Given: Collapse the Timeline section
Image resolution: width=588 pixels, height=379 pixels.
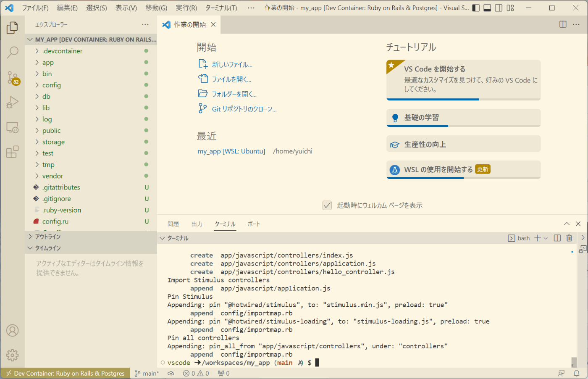Looking at the screenshot, I should pyautogui.click(x=91, y=248).
